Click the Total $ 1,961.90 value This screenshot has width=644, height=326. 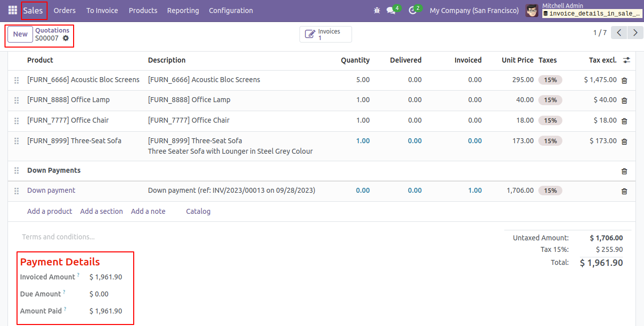coord(601,262)
